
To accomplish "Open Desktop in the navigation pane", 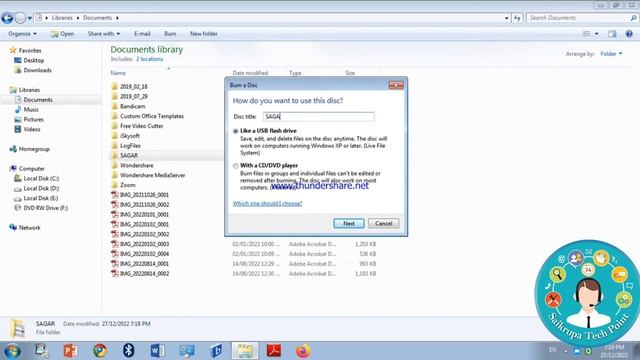I will (x=33, y=60).
